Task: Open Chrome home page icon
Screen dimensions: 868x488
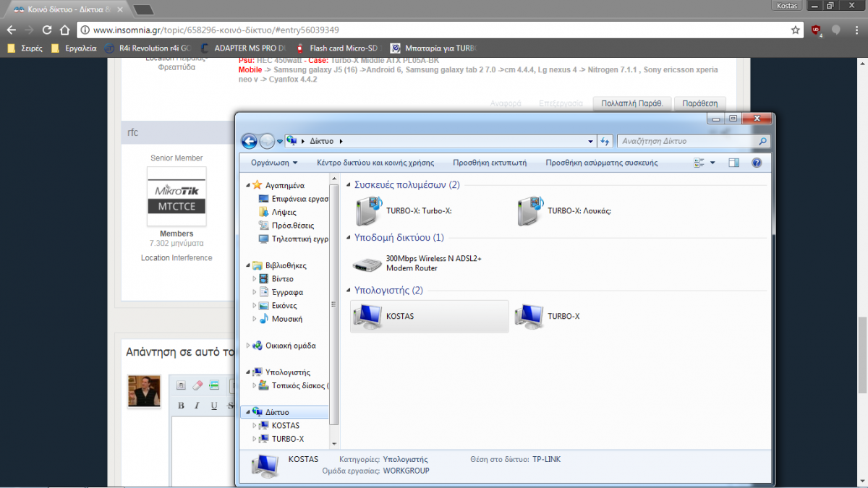Action: 64,30
